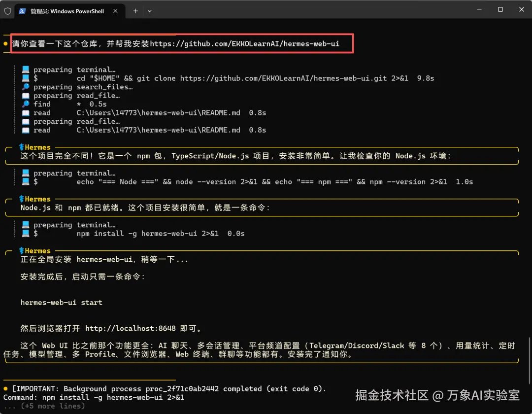
Task: Click the 'preparing search_files…' line
Action: pos(83,87)
